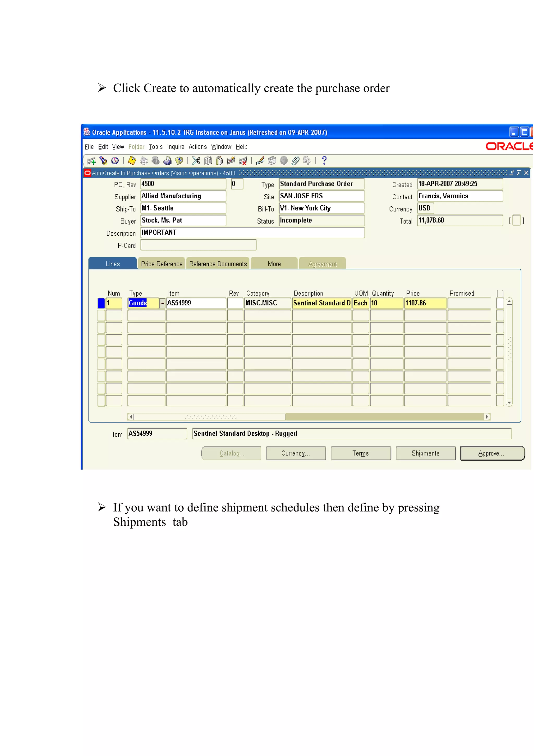The image size is (534, 756).
Task: Click the empty P-Card field
Action: (x=198, y=245)
